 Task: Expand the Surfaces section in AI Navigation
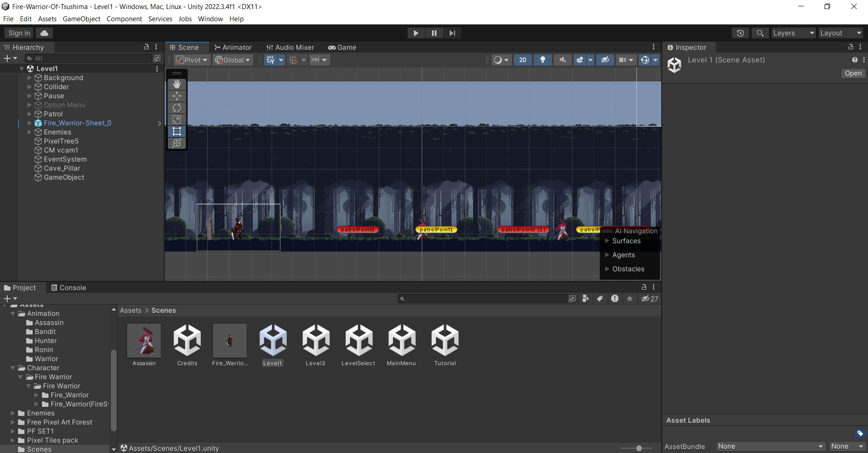(607, 241)
